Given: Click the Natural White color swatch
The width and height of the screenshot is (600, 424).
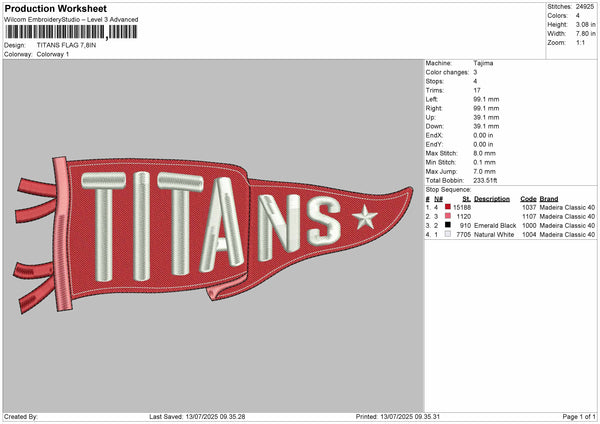Looking at the screenshot, I should click(448, 234).
